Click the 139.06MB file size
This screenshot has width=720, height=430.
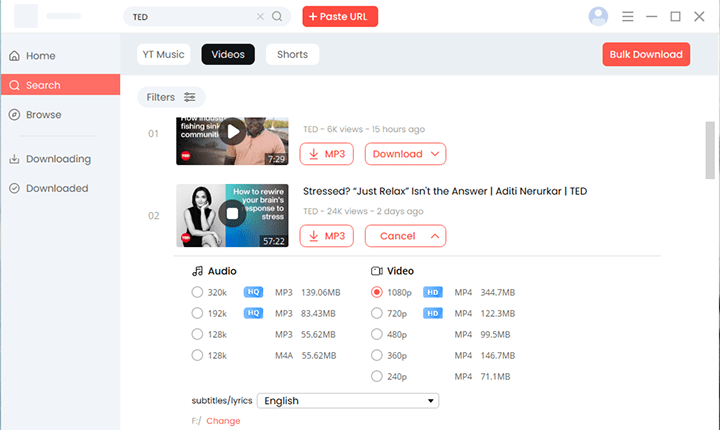321,292
